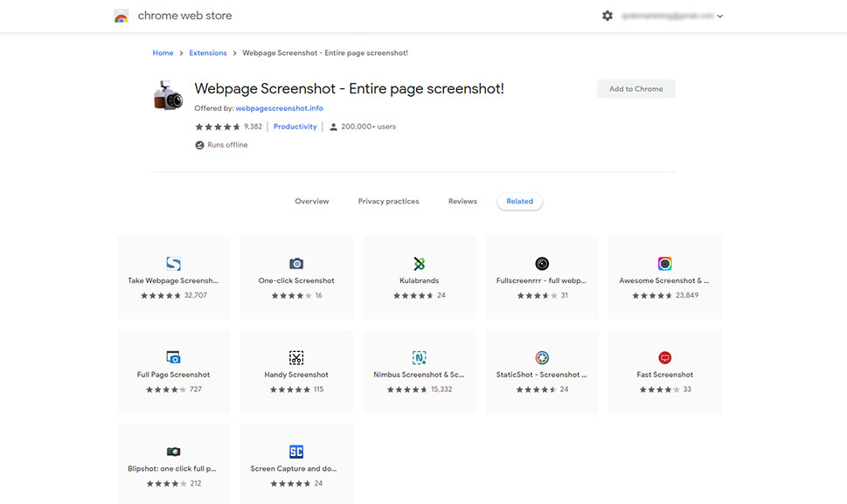Click the 200,000+ users text

[368, 127]
